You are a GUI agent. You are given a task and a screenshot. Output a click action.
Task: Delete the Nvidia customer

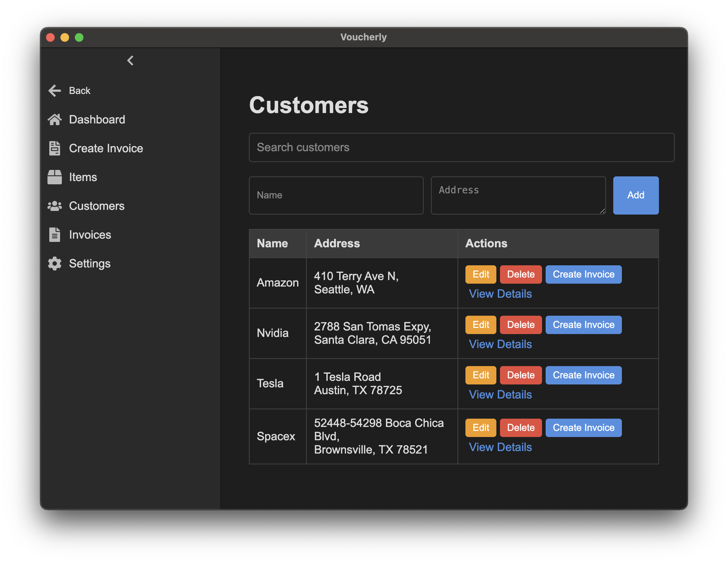pos(521,325)
